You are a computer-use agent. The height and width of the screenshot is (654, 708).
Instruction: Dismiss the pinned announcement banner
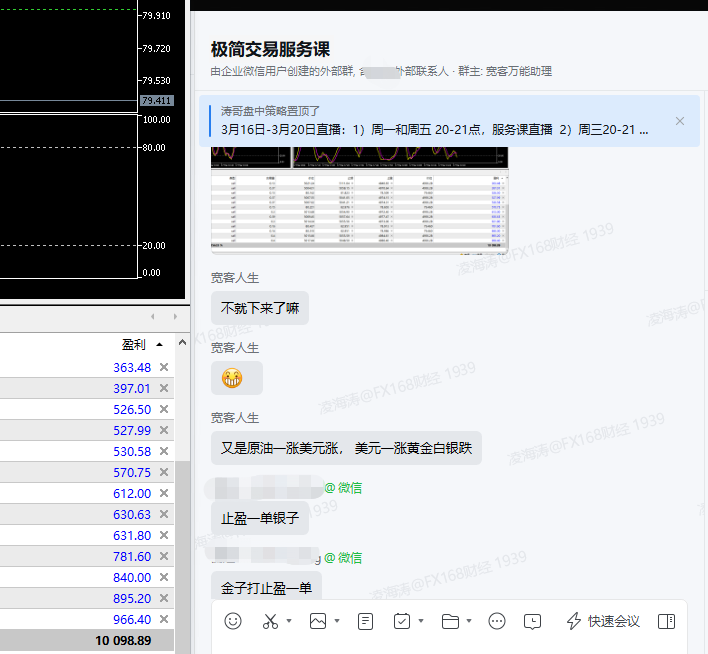[680, 121]
